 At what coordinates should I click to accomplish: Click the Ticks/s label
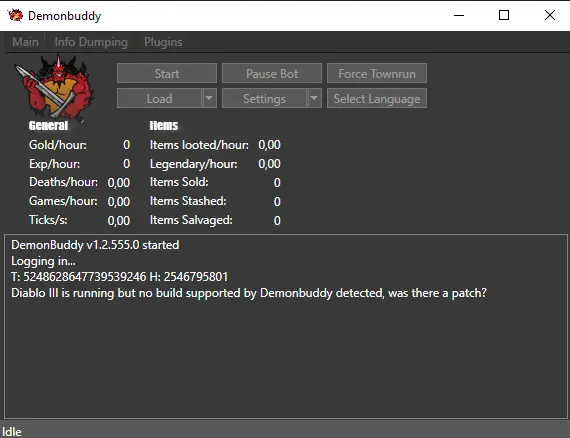[48, 220]
